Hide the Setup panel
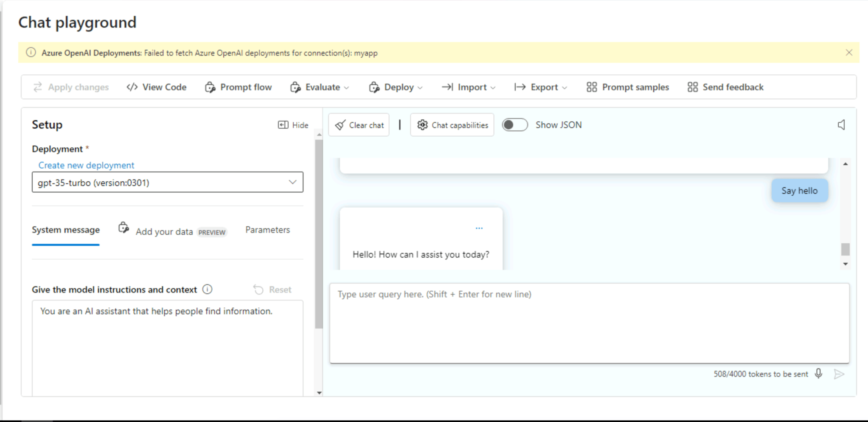The image size is (868, 422). [293, 125]
